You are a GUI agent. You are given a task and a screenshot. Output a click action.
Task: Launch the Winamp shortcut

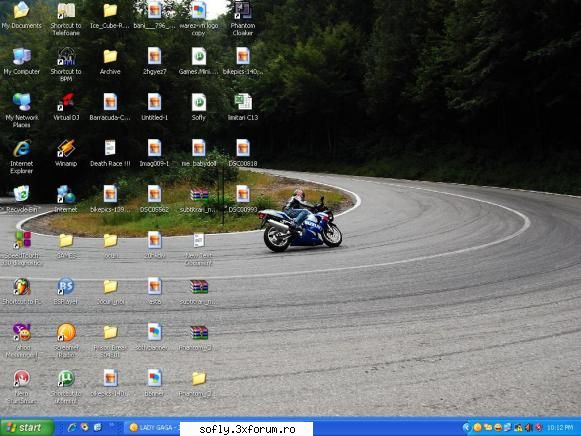tap(66, 153)
